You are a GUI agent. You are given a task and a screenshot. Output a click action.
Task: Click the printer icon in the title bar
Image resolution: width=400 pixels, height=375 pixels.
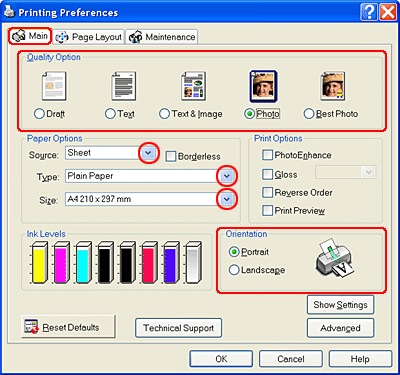tap(9, 12)
